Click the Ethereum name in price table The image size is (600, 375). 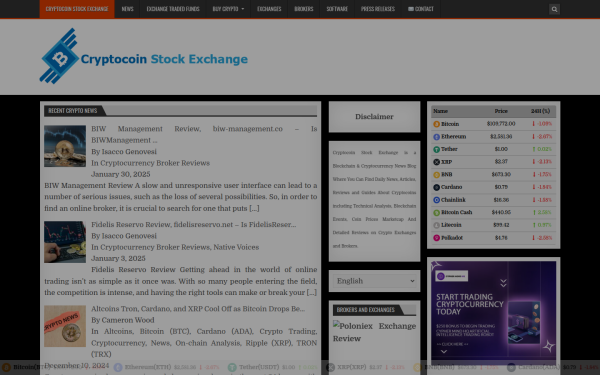[x=453, y=137]
